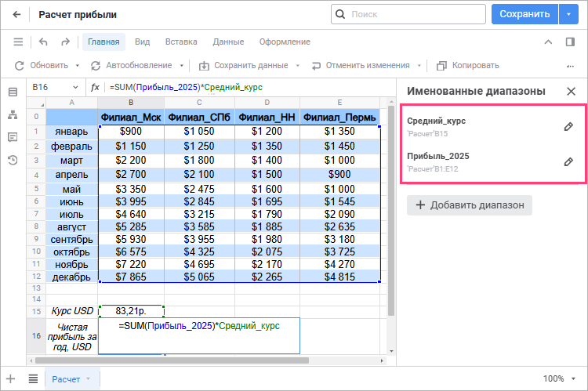Click the horizontal scrollbar thumb
Image resolution: width=588 pixels, height=391 pixels.
[172, 360]
